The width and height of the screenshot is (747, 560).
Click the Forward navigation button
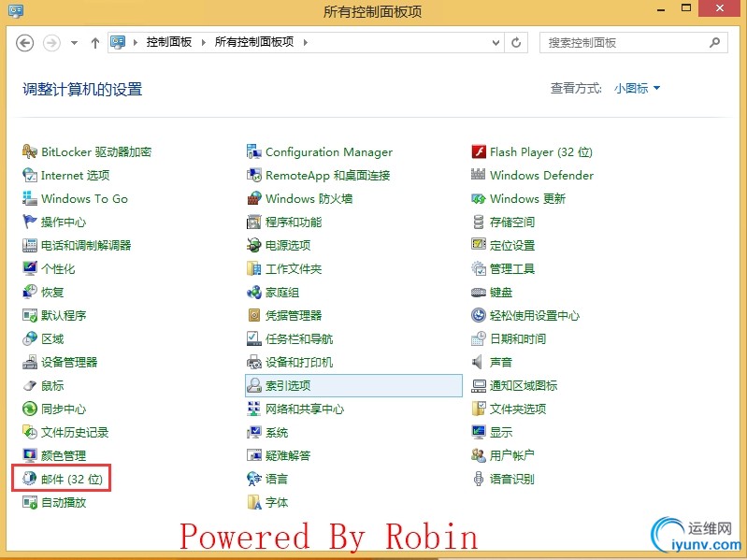point(52,43)
